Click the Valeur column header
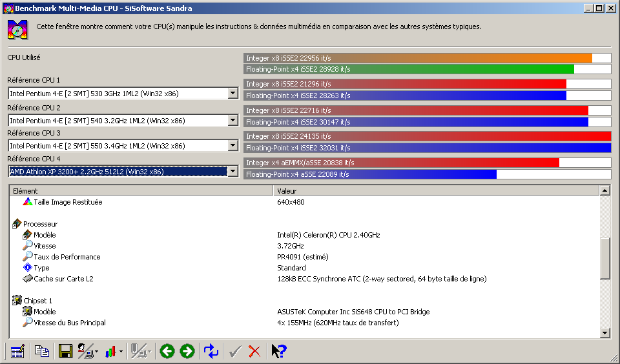This screenshot has width=620, height=364. [437, 190]
